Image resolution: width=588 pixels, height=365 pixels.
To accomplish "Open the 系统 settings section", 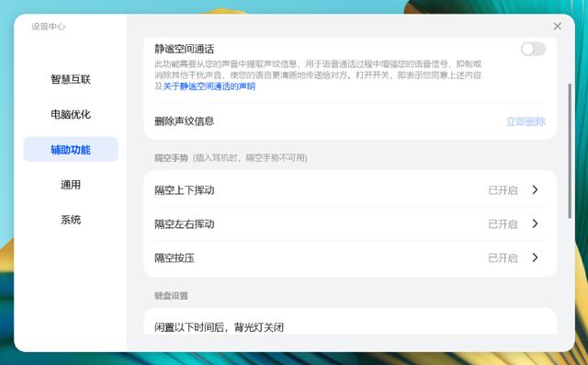I will pos(71,220).
